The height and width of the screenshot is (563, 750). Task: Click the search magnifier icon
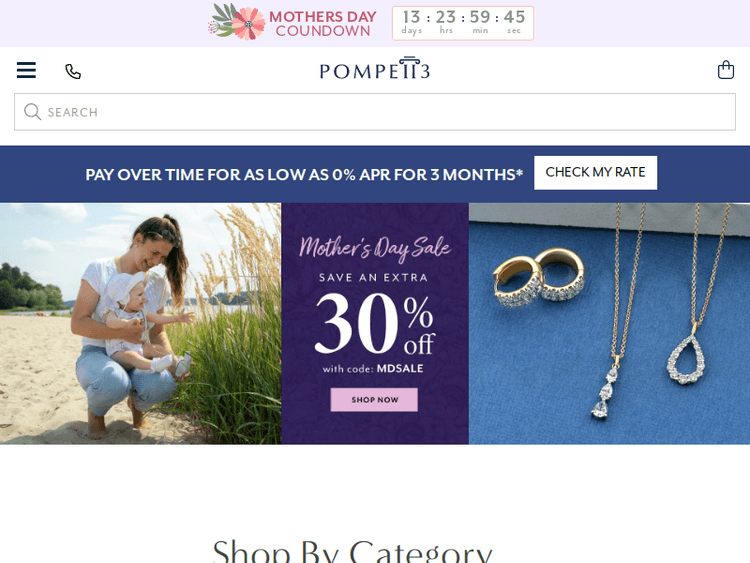click(33, 112)
